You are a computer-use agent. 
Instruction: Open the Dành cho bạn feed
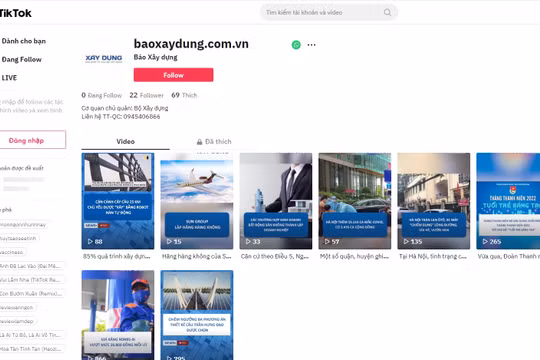(23, 41)
